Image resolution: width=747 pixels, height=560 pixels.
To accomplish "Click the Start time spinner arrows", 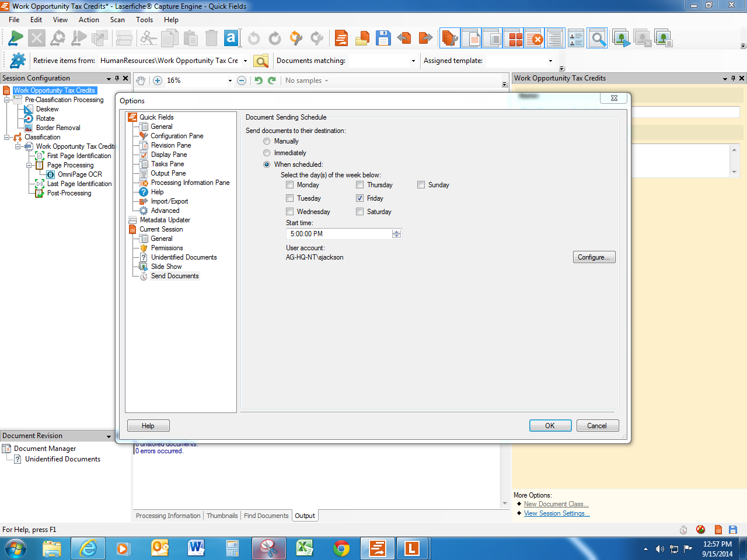I will (x=397, y=234).
